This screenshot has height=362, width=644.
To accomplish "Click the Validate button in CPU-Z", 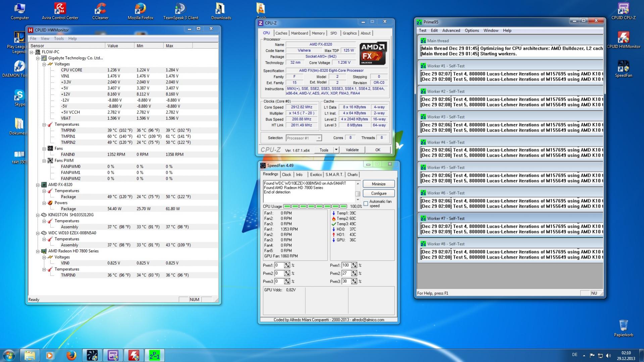I will click(352, 150).
